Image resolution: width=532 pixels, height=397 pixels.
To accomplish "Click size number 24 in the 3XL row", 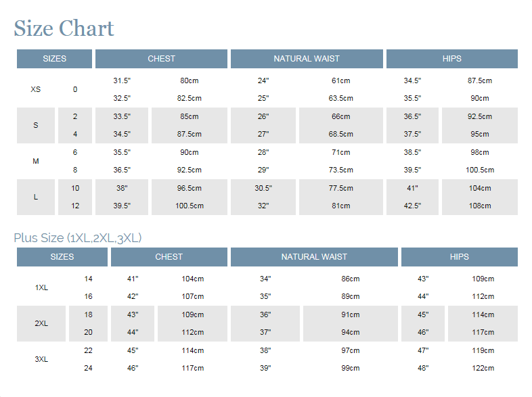I will pos(88,368).
